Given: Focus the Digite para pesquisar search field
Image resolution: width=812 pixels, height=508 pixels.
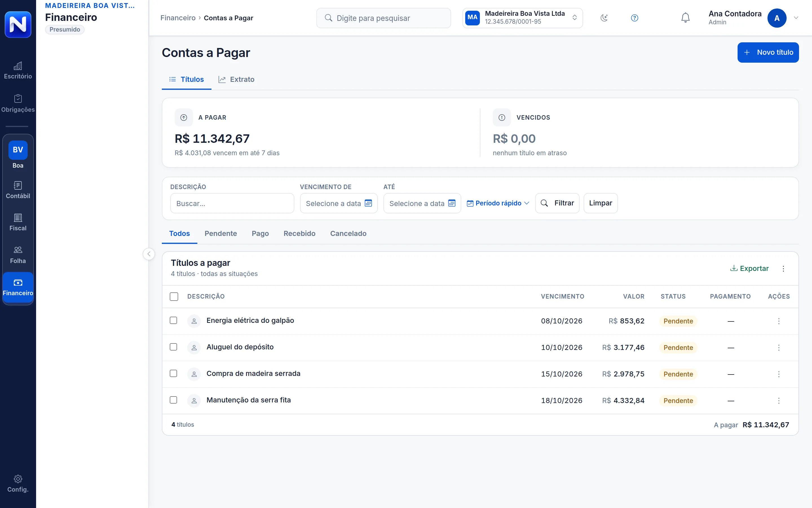Looking at the screenshot, I should 383,18.
